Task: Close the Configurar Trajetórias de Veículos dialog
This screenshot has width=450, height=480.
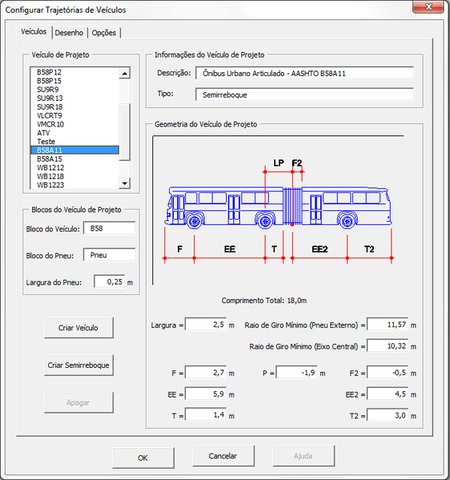Action: [x=429, y=7]
